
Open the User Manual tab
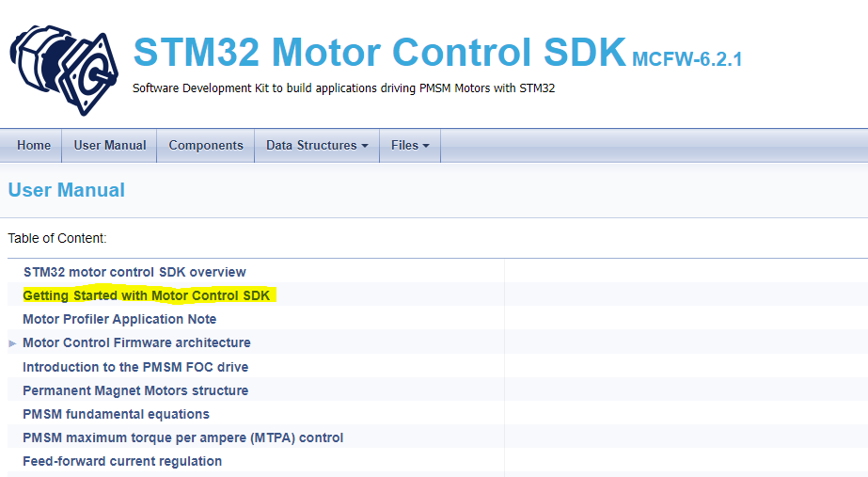[110, 145]
